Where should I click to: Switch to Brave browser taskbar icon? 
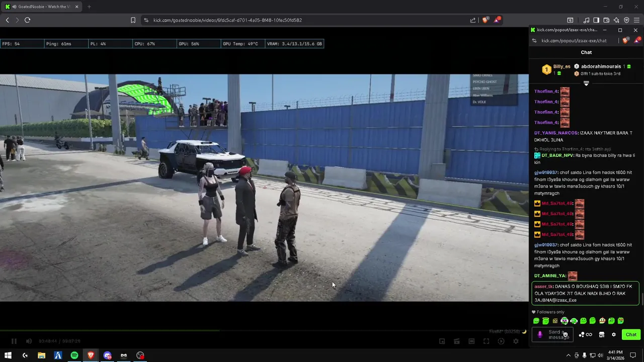pos(91,355)
